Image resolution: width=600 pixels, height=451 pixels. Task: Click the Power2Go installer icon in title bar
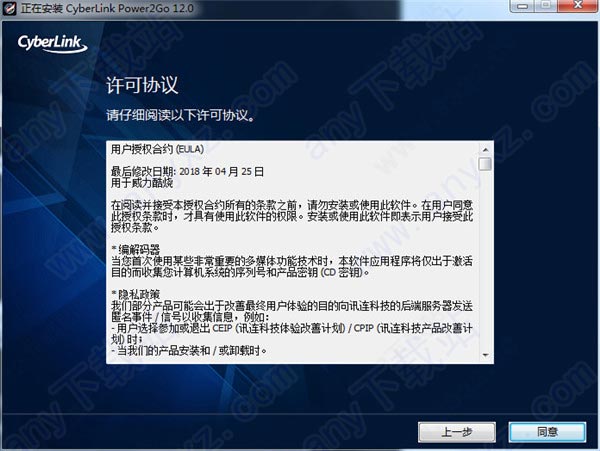click(x=9, y=8)
